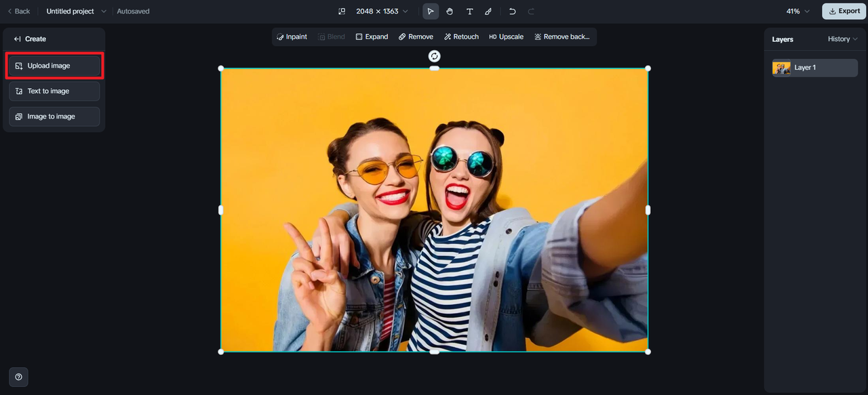Select the Retouch option
The width and height of the screenshot is (868, 395).
[461, 37]
